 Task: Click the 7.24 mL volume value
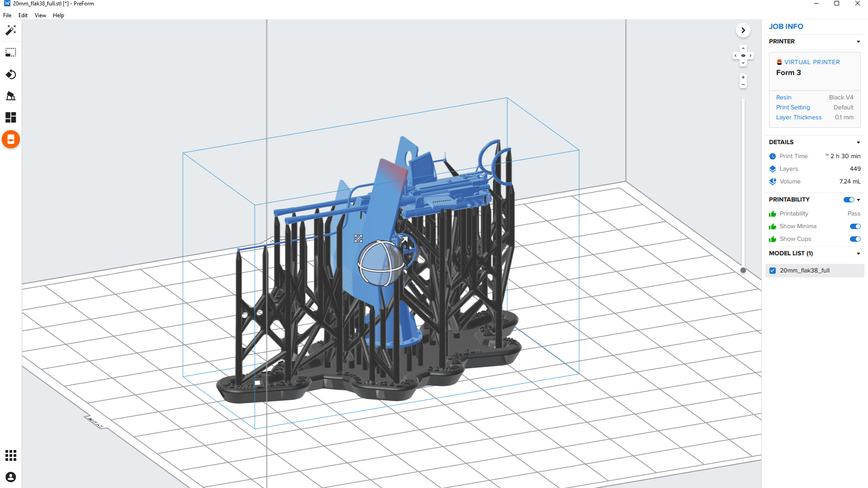[850, 182]
